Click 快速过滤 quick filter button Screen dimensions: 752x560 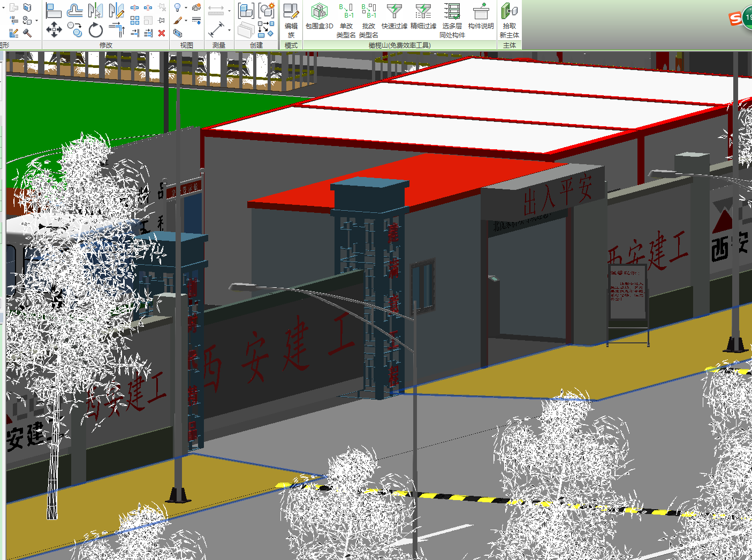coord(394,16)
